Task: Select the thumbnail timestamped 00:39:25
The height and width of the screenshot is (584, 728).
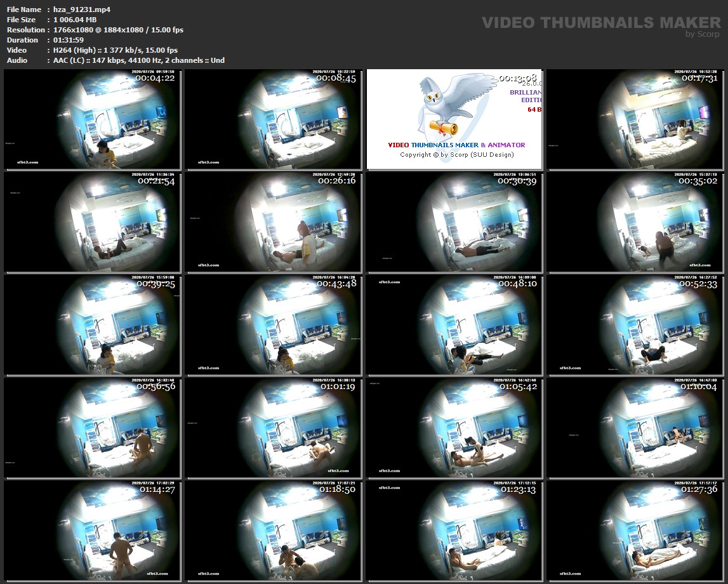Action: click(92, 325)
